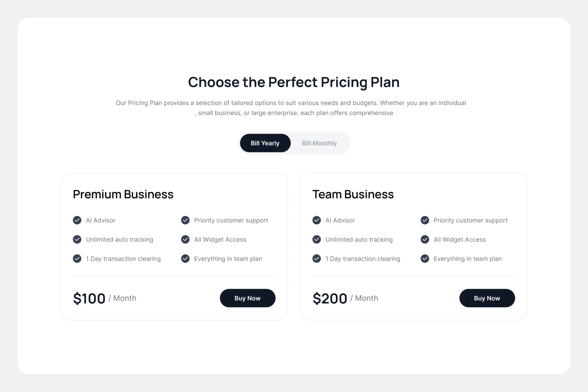Click checkmark next to Premium Unlimited auto tracking

click(77, 239)
